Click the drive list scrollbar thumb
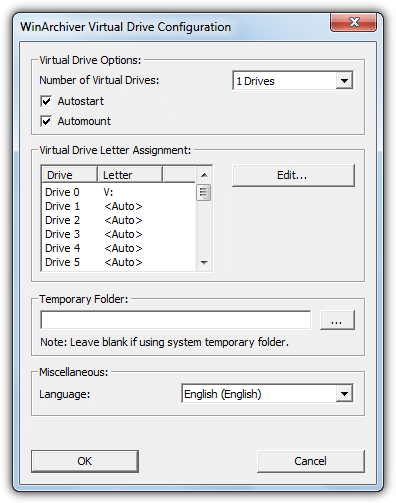Viewport: 396px width, 503px height. [204, 192]
